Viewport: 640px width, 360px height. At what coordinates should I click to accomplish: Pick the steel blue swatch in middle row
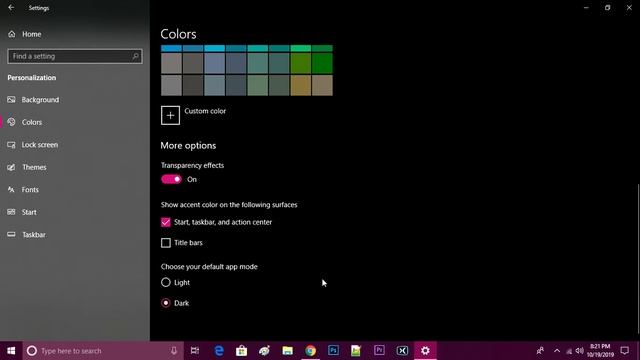point(215,63)
